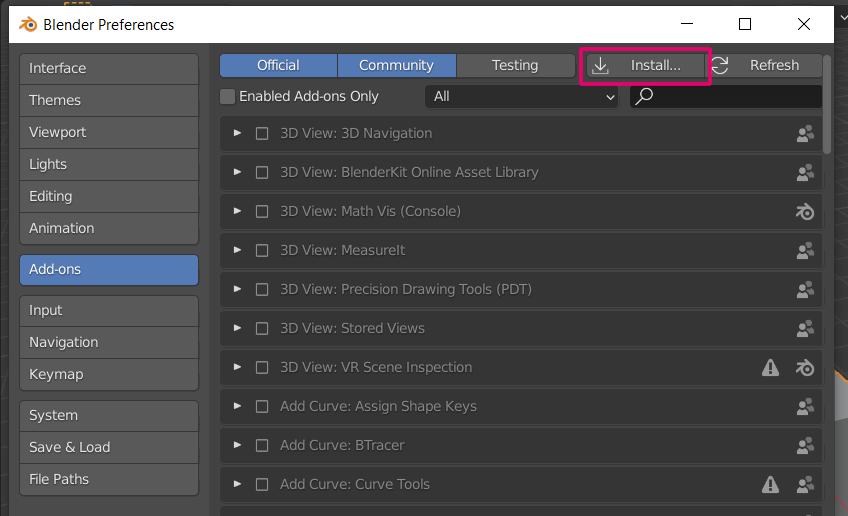
Task: Open the Navigation preferences section
Action: point(109,343)
